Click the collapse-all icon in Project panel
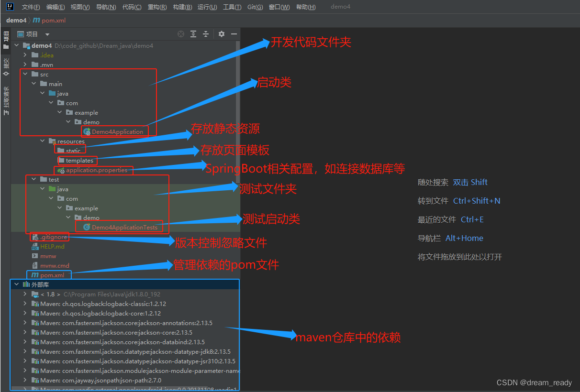 point(206,34)
